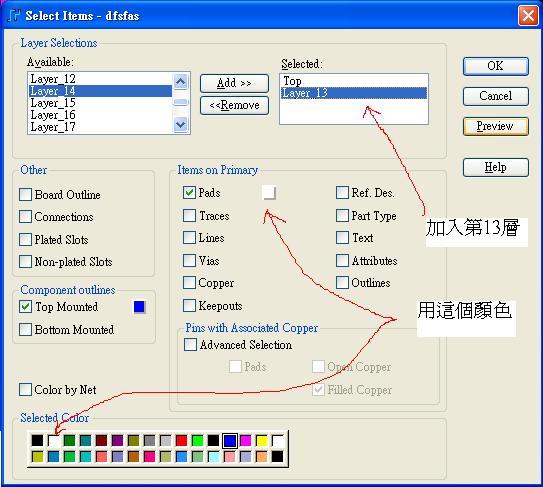Enable the Board Outline checkbox

[25, 194]
